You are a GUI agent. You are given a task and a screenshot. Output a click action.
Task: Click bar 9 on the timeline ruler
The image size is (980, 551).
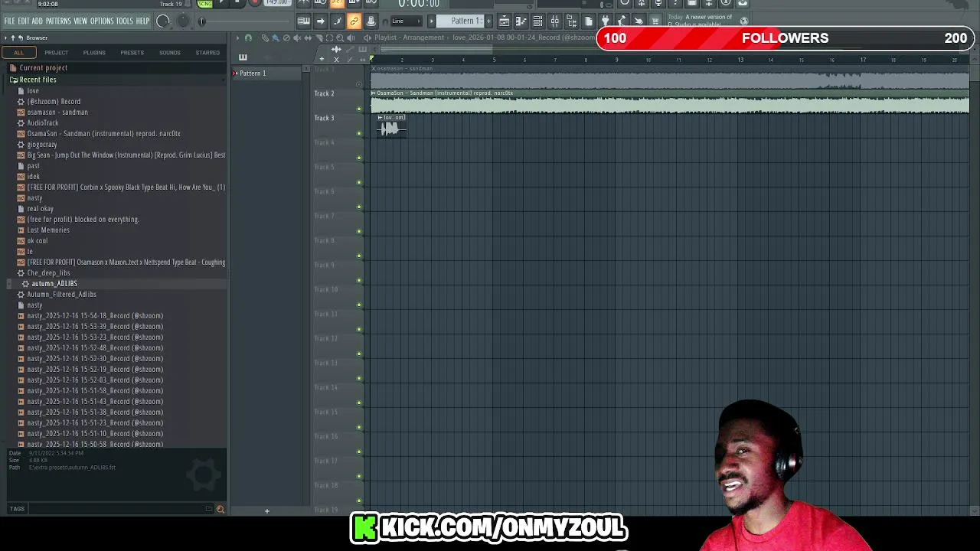[617, 60]
